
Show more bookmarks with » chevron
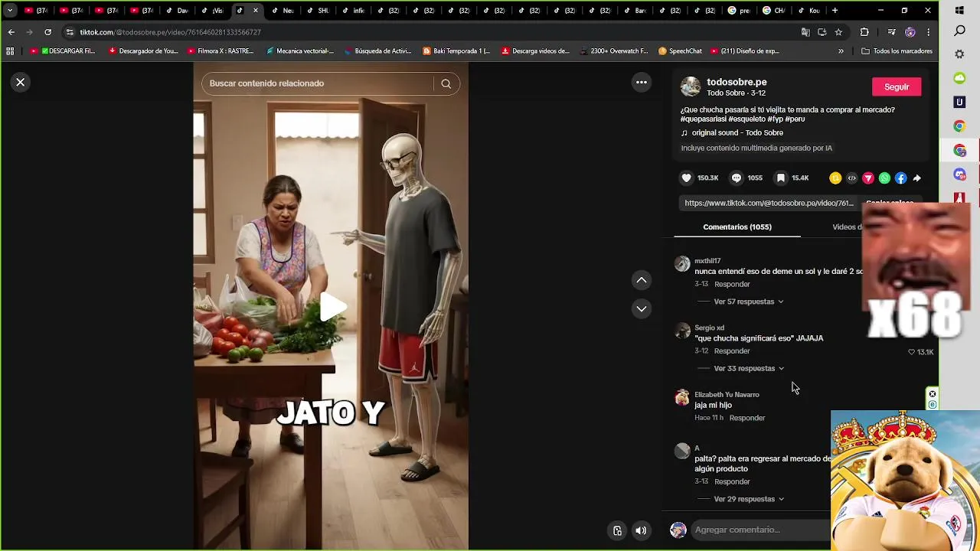(x=841, y=51)
